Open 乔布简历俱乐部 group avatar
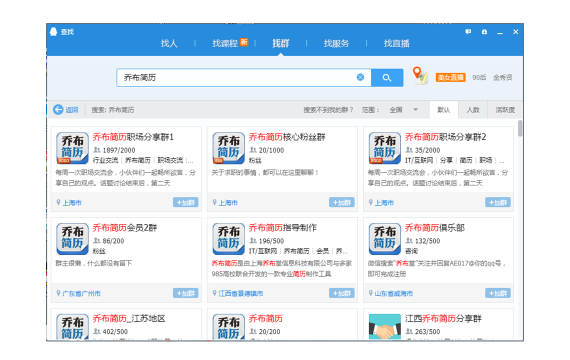Screen dimensions: 570x360 pyautogui.click(x=385, y=239)
